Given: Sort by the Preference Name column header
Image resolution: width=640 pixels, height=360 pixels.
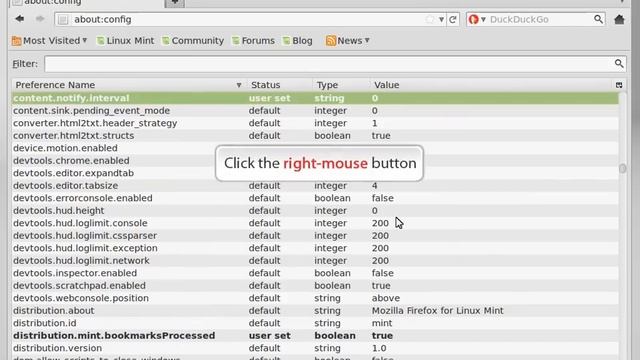Looking at the screenshot, I should click(128, 85).
